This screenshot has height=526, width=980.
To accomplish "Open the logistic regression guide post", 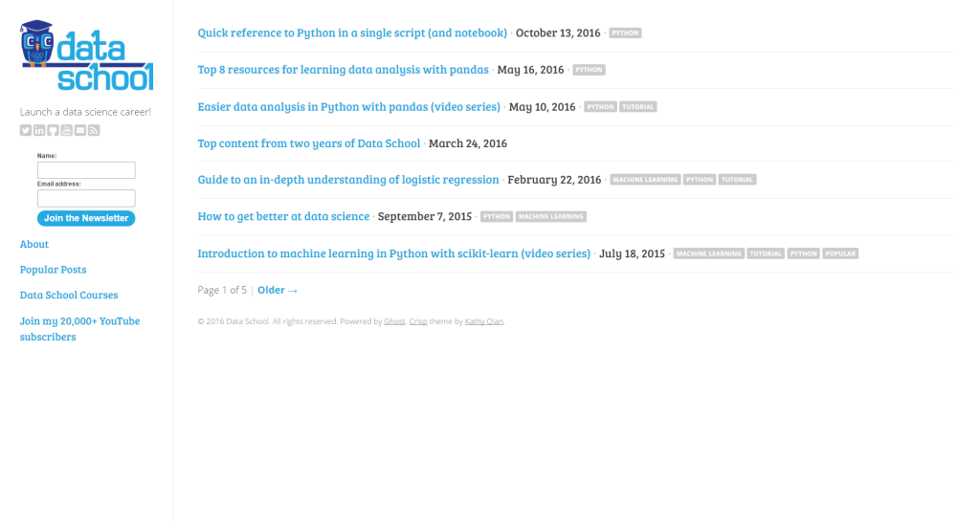I will click(348, 180).
